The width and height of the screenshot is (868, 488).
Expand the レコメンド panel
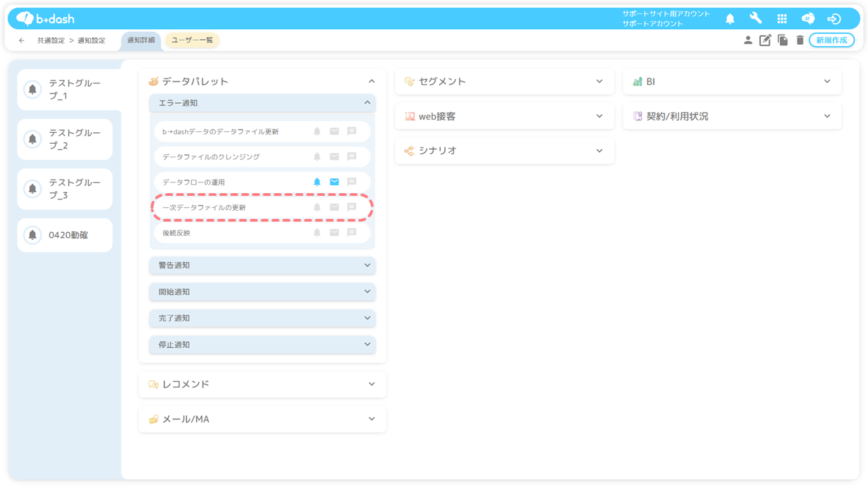tap(262, 384)
